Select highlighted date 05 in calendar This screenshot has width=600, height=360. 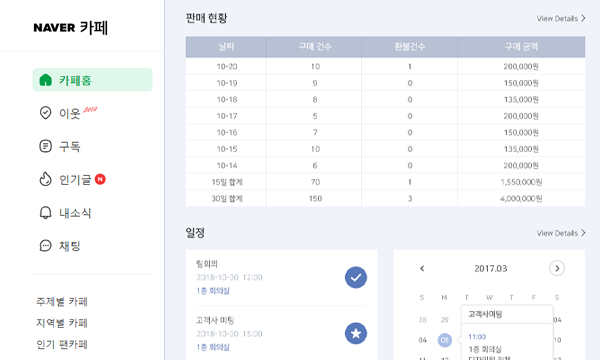pyautogui.click(x=445, y=340)
